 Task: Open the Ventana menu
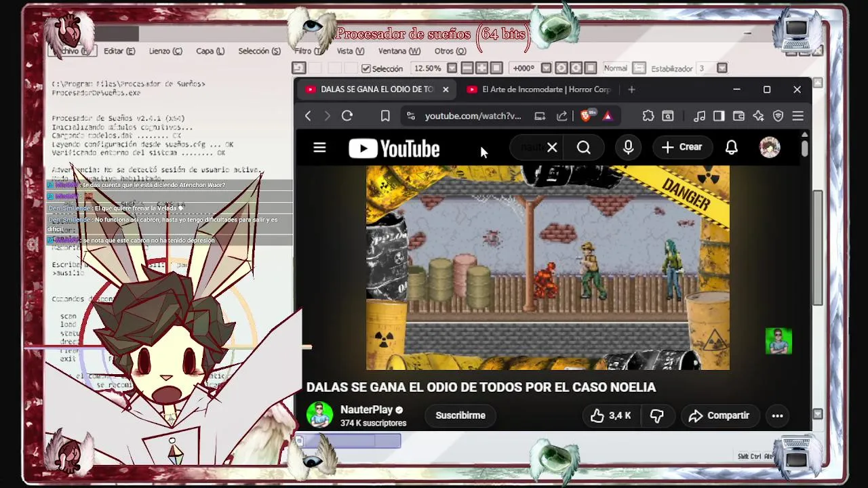[x=399, y=51]
